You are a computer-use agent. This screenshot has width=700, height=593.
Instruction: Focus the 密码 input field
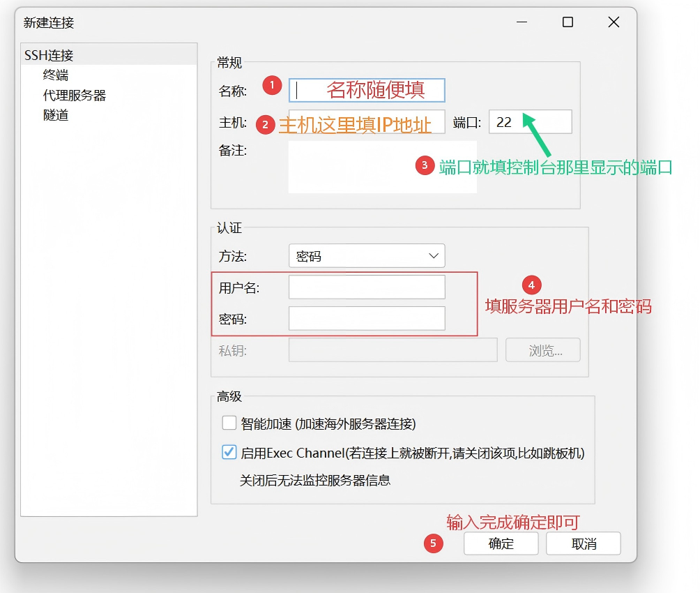pyautogui.click(x=367, y=319)
